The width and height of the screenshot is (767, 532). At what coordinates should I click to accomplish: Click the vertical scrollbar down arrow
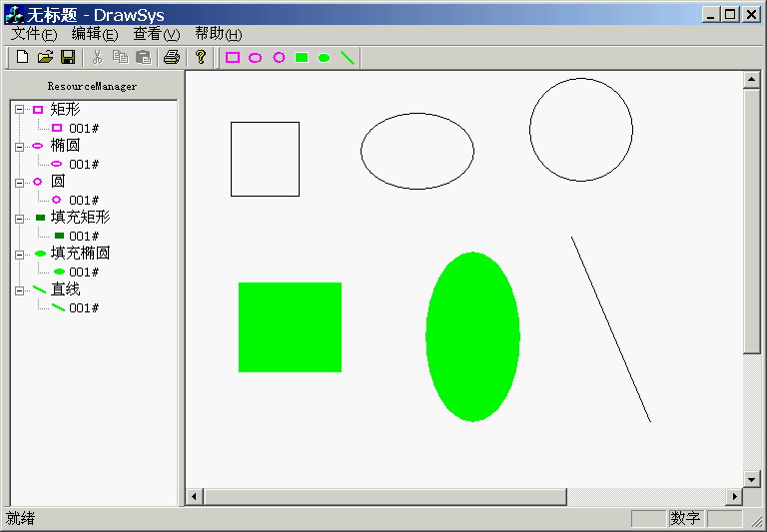[x=751, y=479]
